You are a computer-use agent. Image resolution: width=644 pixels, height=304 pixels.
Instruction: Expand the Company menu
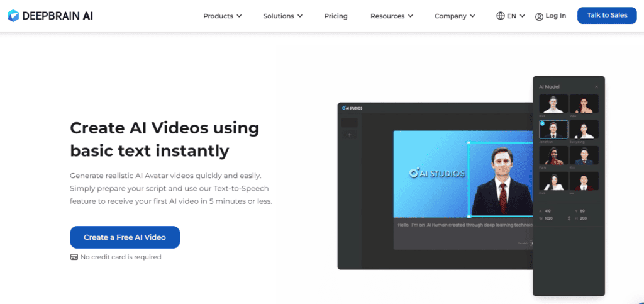pos(455,16)
